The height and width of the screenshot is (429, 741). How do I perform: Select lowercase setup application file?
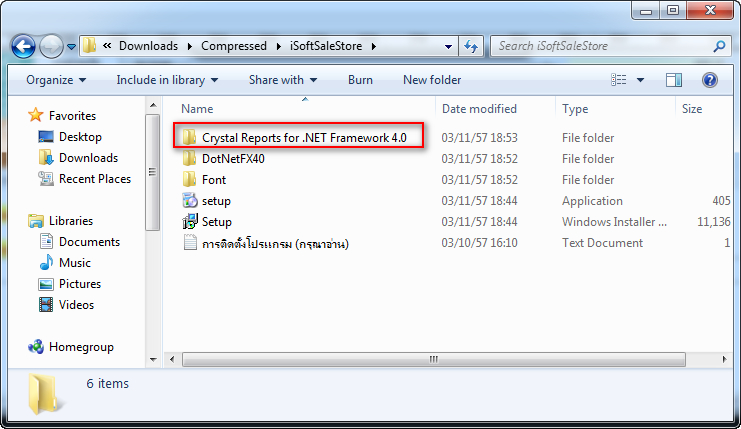click(x=216, y=201)
